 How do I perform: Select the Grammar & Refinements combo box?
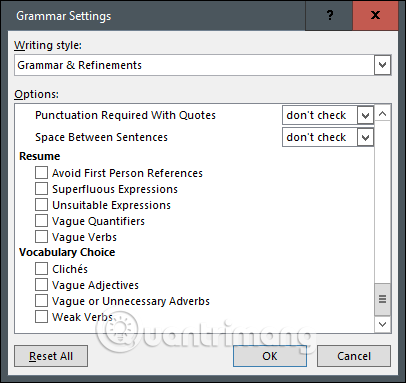tap(202, 65)
